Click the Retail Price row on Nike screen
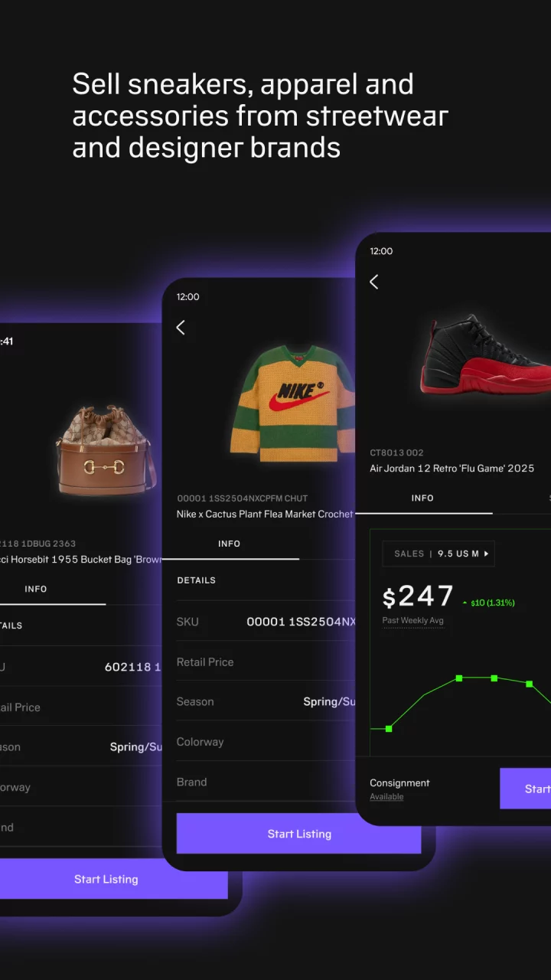 [x=266, y=662]
